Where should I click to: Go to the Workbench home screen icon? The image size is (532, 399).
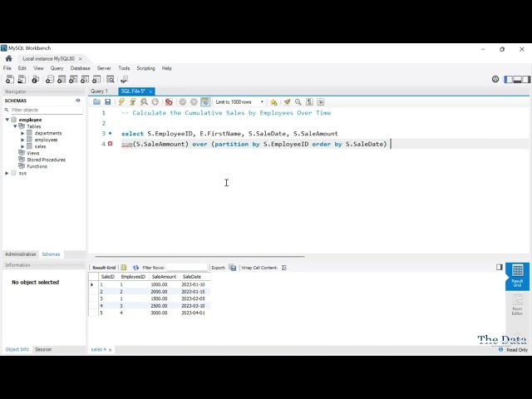8,58
